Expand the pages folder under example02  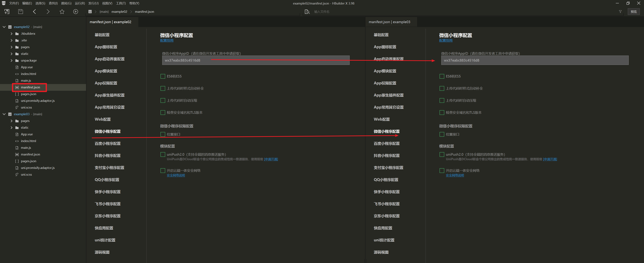(x=11, y=47)
